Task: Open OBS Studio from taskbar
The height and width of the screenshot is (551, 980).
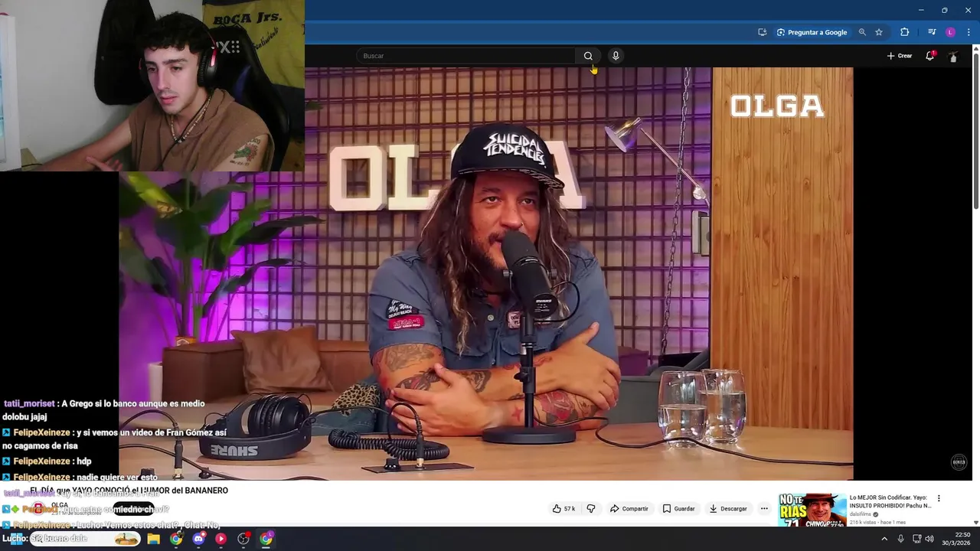Action: 243,539
